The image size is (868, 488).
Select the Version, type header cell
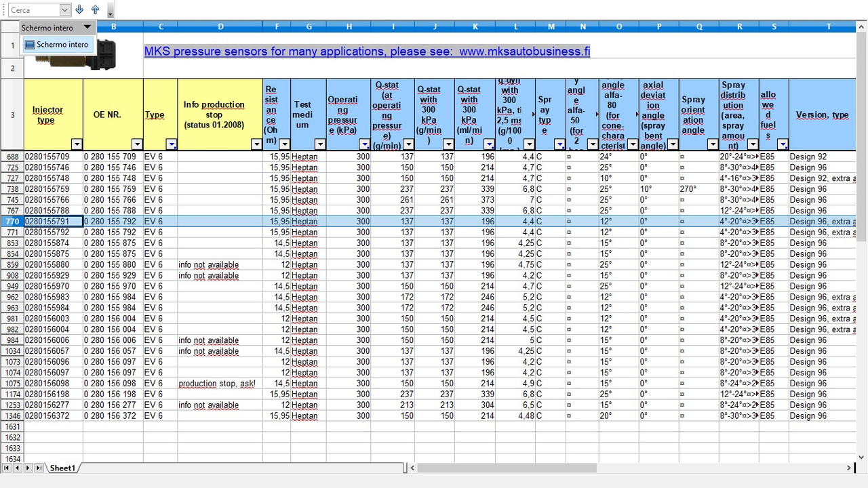(823, 115)
